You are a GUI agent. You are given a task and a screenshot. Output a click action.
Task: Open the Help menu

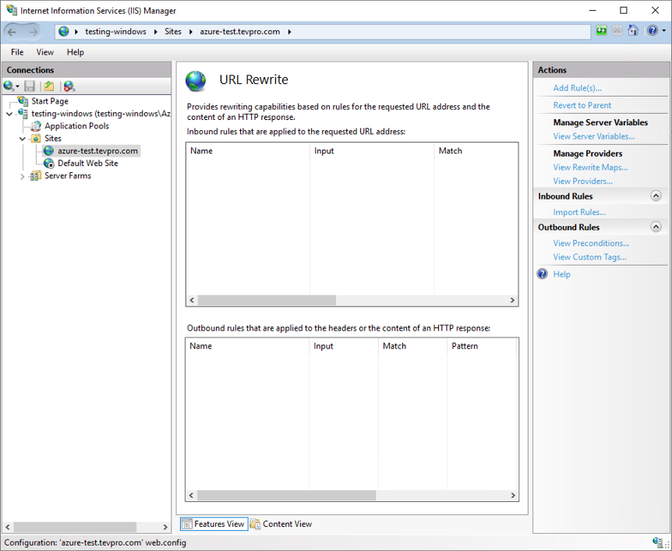(75, 52)
